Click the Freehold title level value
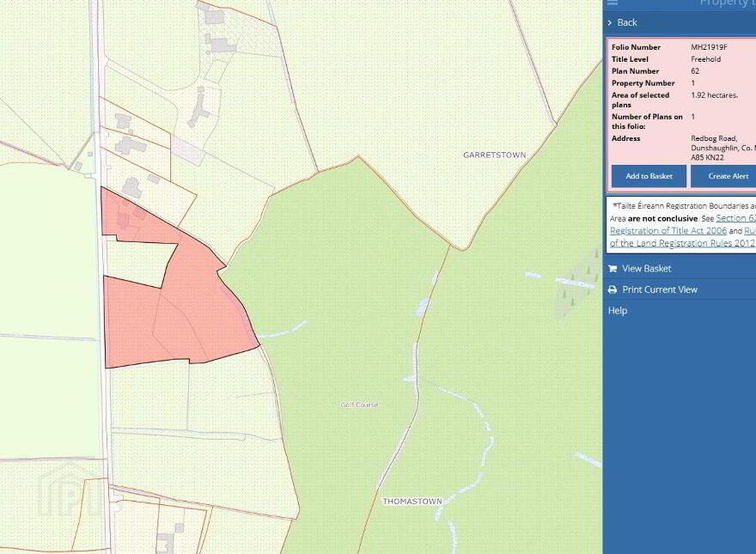The image size is (756, 554). 706,59
